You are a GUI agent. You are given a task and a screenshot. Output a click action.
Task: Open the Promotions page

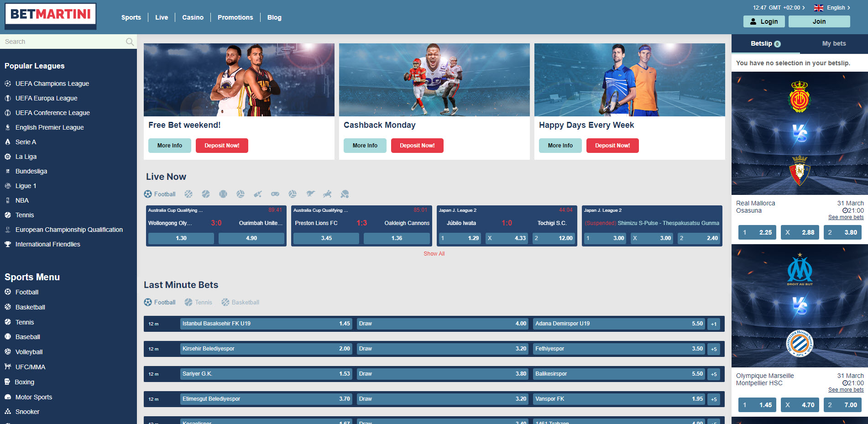click(235, 17)
